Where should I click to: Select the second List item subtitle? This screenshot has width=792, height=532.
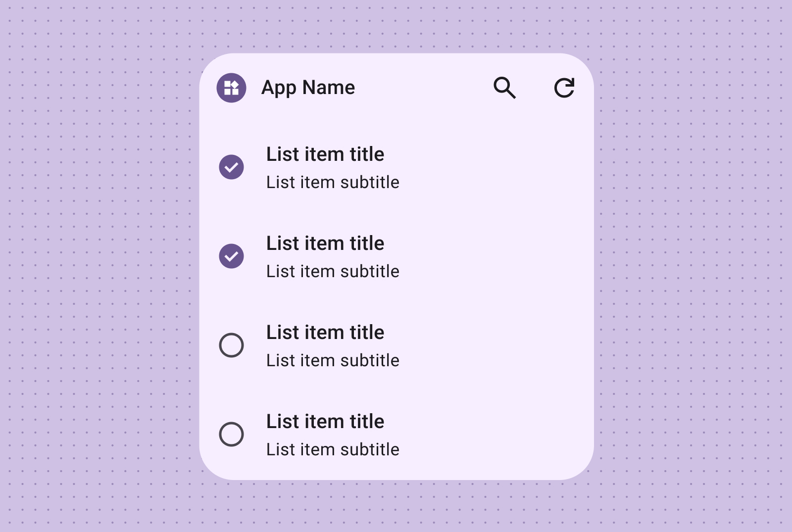(333, 272)
